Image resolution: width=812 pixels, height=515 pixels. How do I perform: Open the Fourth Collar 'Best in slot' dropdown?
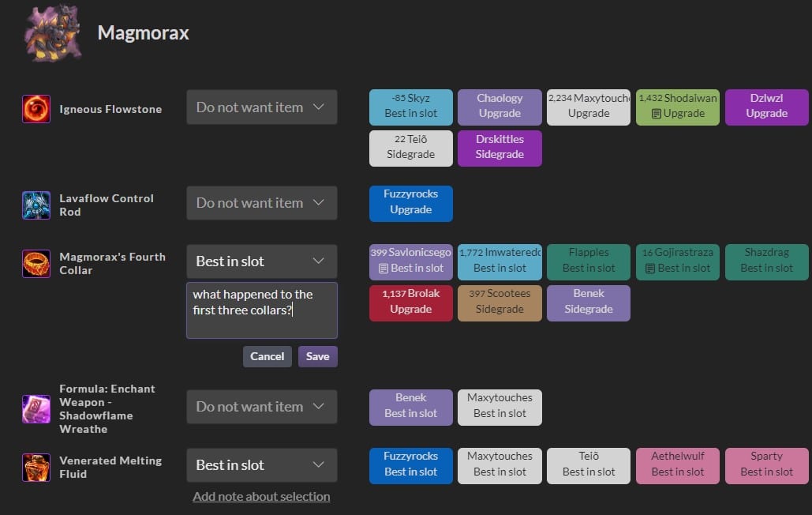pyautogui.click(x=261, y=261)
